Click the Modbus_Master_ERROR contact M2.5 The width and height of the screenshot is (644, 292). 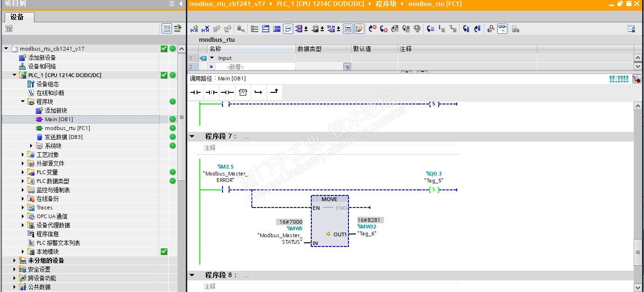point(226,189)
